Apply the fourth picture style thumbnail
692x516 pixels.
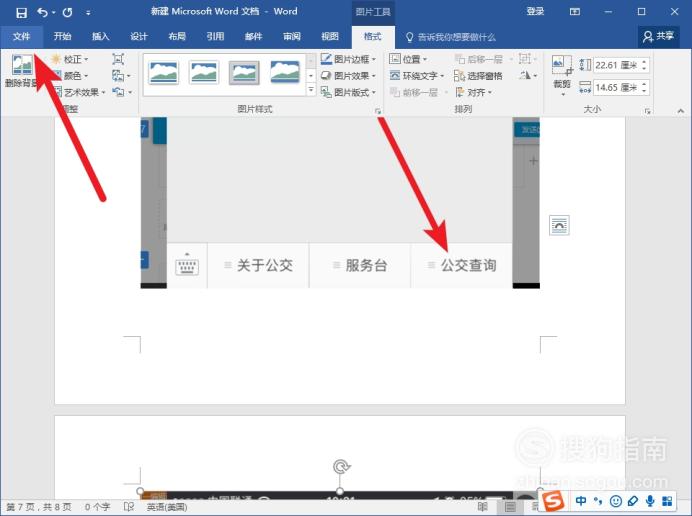[285, 72]
